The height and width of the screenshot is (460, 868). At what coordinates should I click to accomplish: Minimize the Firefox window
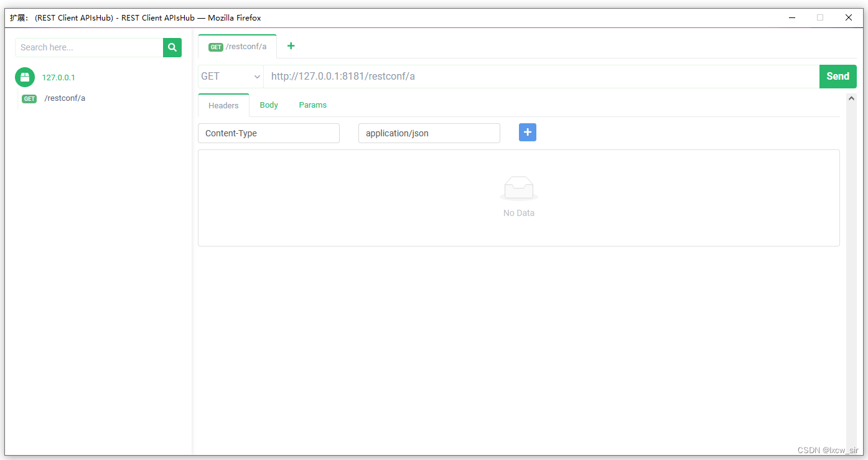point(792,18)
